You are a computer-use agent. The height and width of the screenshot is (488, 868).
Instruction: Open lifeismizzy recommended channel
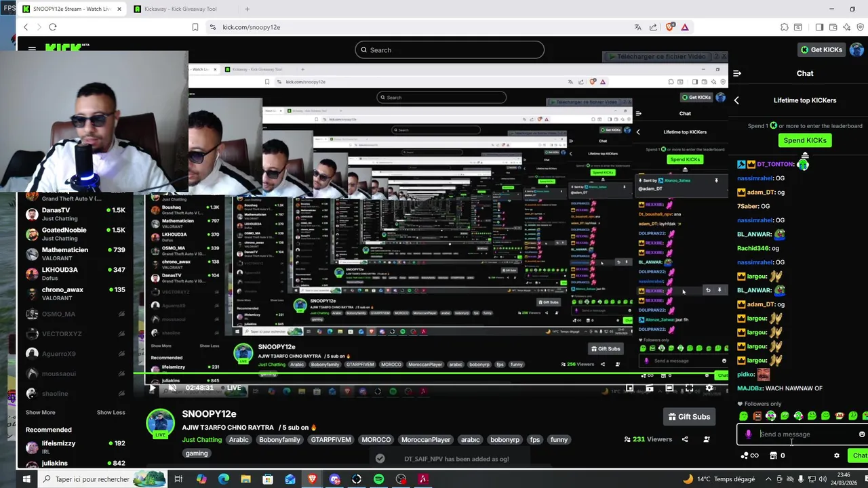75,447
